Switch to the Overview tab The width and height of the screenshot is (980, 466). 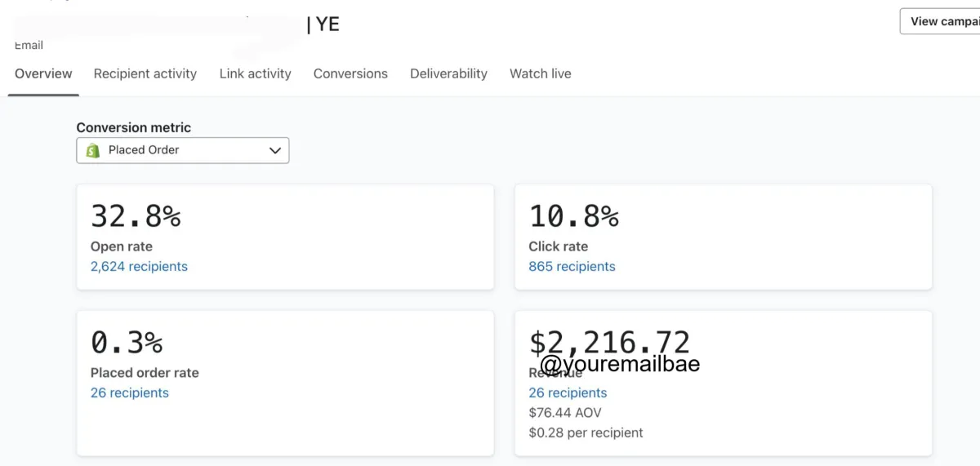click(43, 73)
